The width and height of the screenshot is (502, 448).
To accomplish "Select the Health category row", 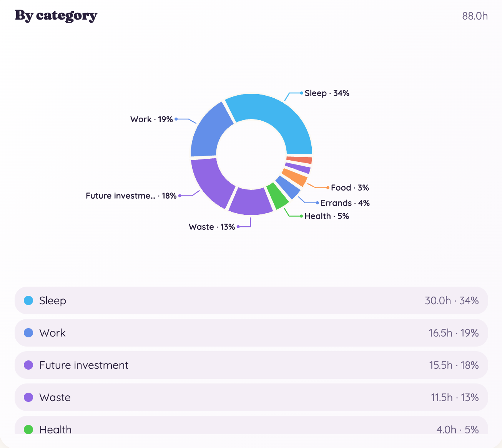I will pyautogui.click(x=251, y=425).
